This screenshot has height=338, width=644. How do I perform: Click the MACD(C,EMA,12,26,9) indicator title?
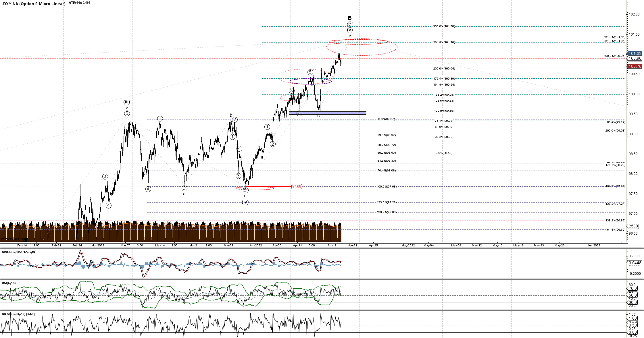pos(18,252)
